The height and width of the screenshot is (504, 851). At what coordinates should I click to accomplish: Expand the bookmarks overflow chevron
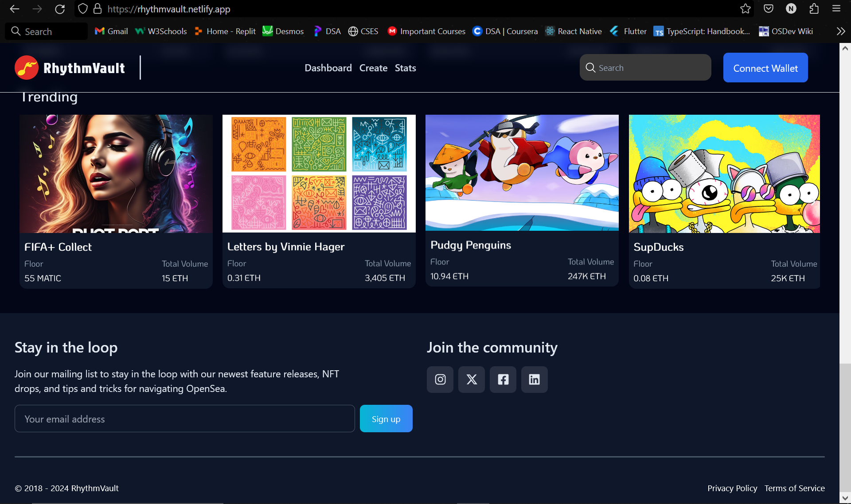[x=840, y=31]
